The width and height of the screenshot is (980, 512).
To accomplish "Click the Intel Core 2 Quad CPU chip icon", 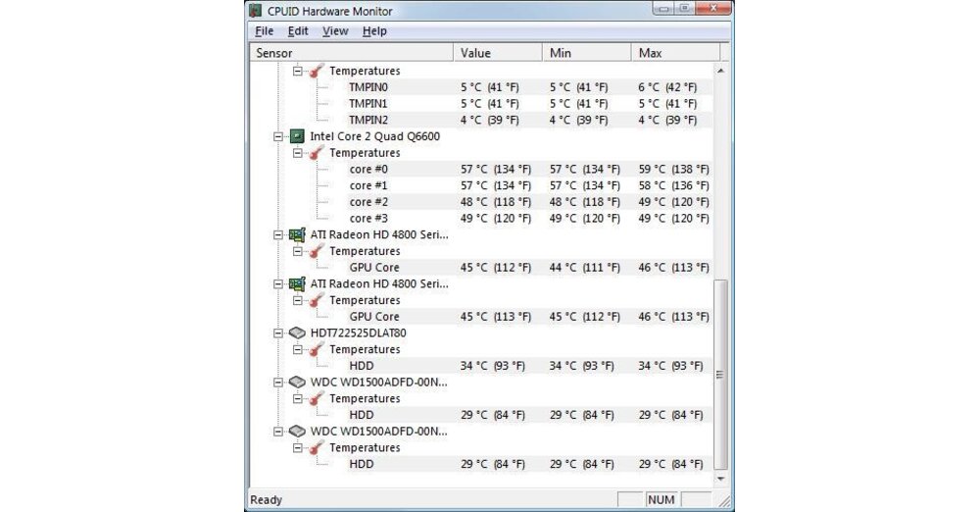I will pos(298,136).
